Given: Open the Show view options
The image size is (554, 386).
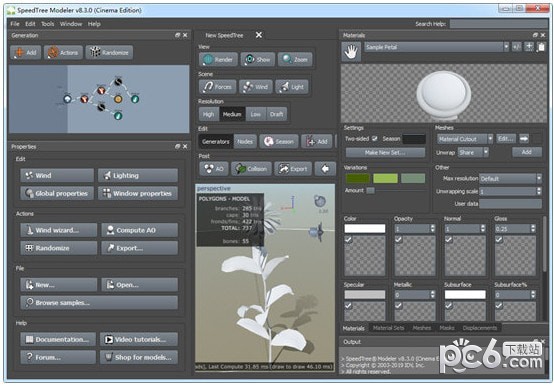Looking at the screenshot, I should 257,59.
